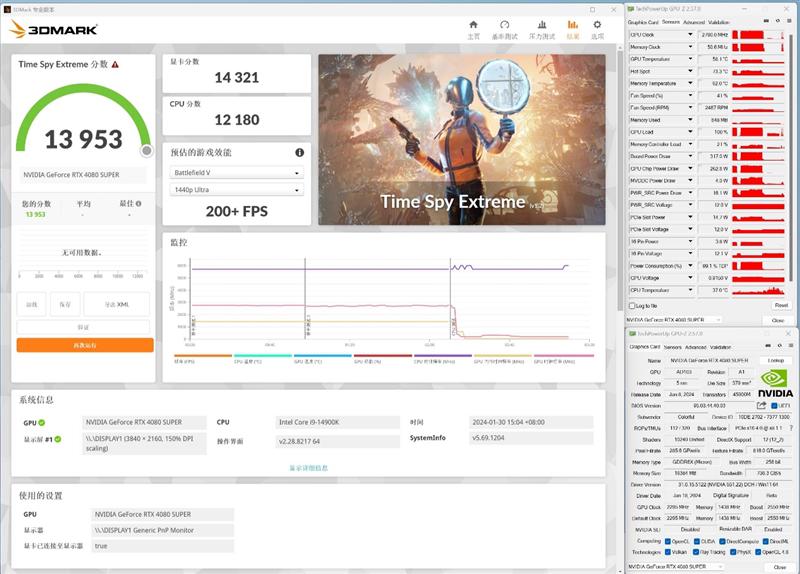Click Close button in GPU-Z Graphics Card window
Image resolution: width=800 pixels, height=574 pixels.
779,567
